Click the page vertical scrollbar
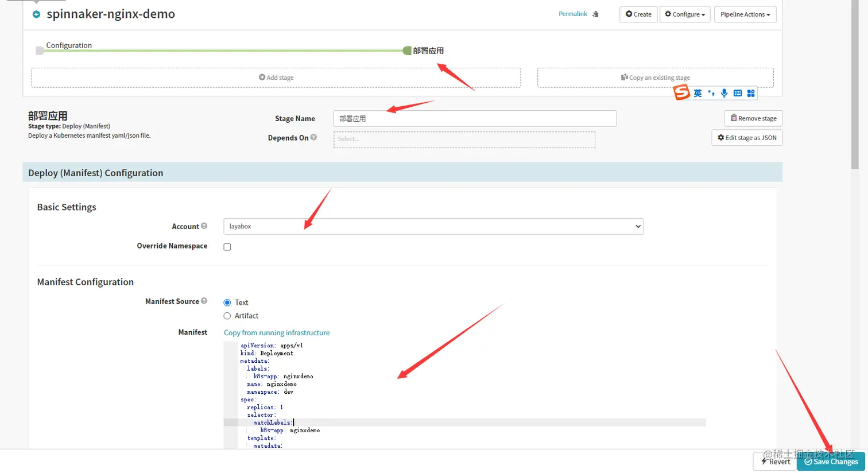Image resolution: width=868 pixels, height=473 pixels. [855, 86]
